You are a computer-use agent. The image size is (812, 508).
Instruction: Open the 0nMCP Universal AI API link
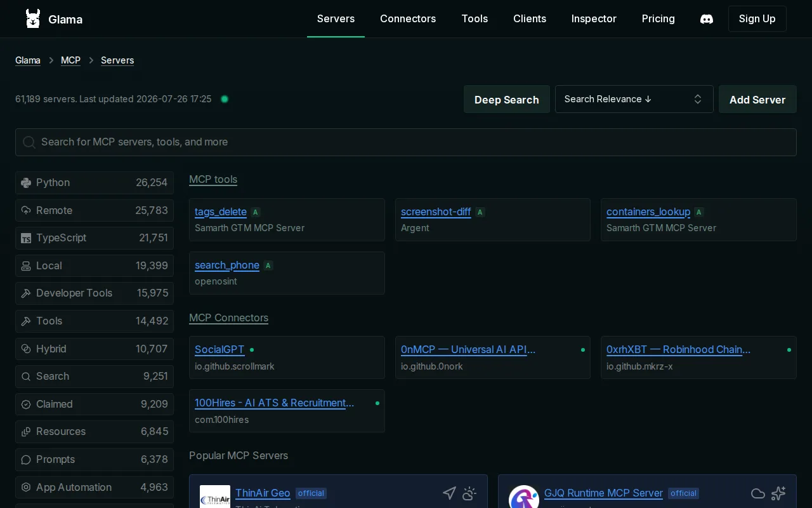pyautogui.click(x=468, y=350)
